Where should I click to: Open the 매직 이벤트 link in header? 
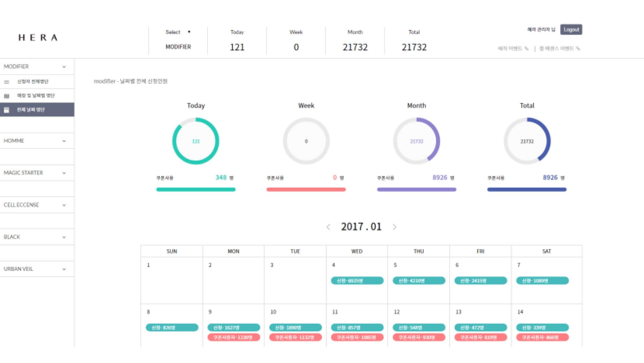(x=513, y=48)
